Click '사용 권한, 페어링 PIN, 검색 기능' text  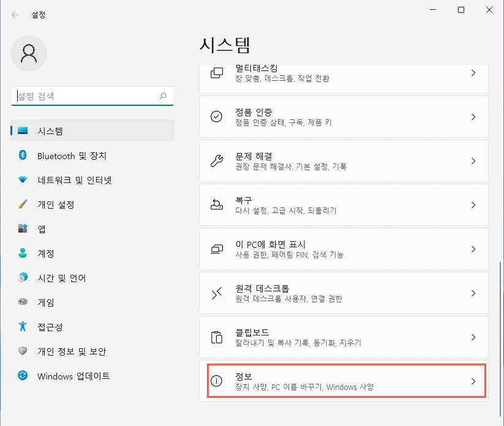pyautogui.click(x=289, y=255)
